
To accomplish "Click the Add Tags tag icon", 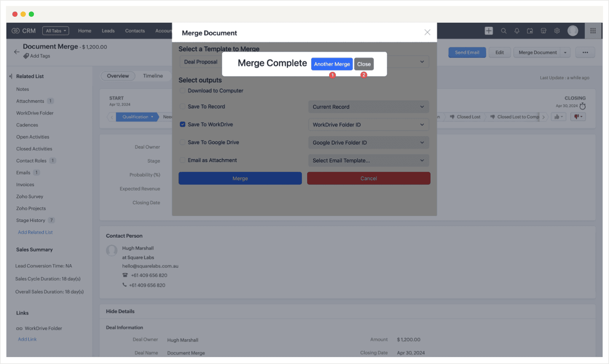I will tap(26, 56).
